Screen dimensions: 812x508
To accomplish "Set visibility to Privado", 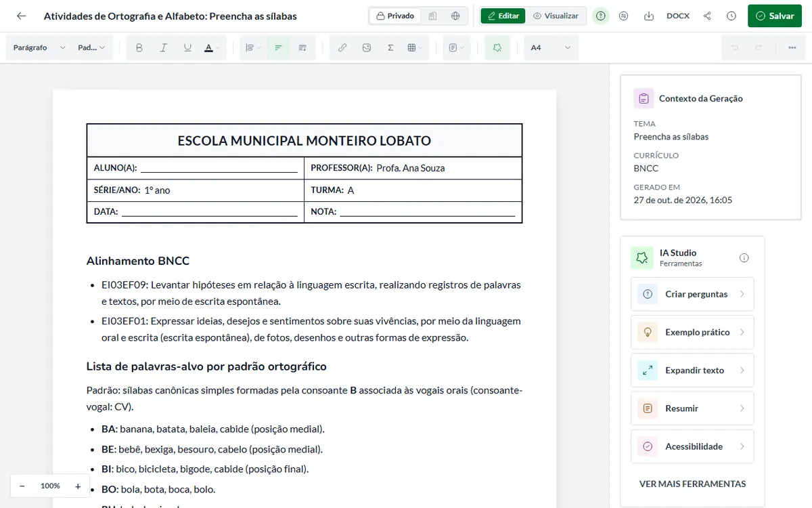I will (x=395, y=16).
